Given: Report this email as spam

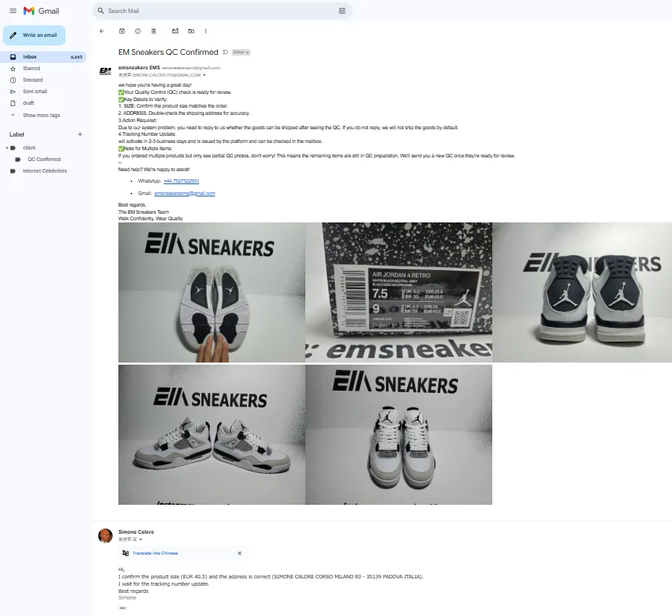Looking at the screenshot, I should coord(138,31).
